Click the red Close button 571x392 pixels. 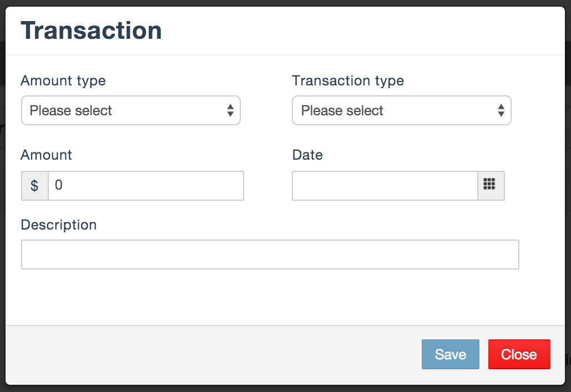(519, 354)
